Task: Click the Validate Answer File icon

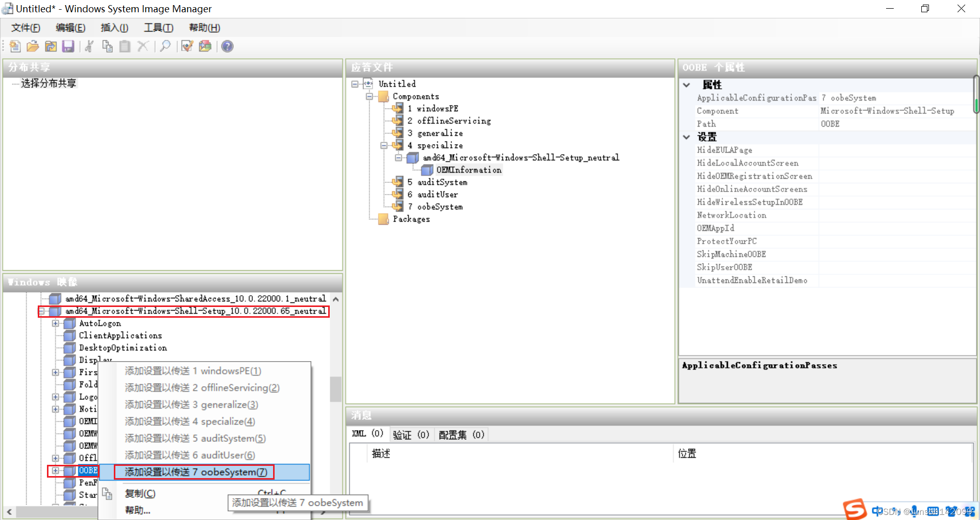Action: pyautogui.click(x=187, y=46)
